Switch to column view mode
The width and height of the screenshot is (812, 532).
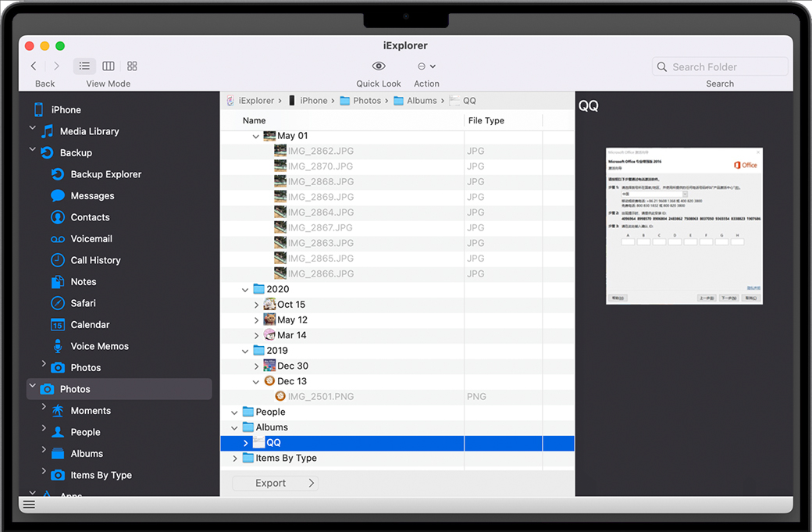click(x=109, y=66)
